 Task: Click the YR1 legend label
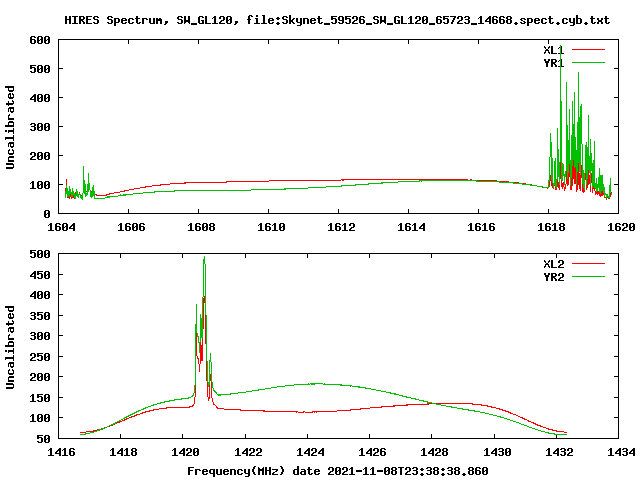click(553, 63)
